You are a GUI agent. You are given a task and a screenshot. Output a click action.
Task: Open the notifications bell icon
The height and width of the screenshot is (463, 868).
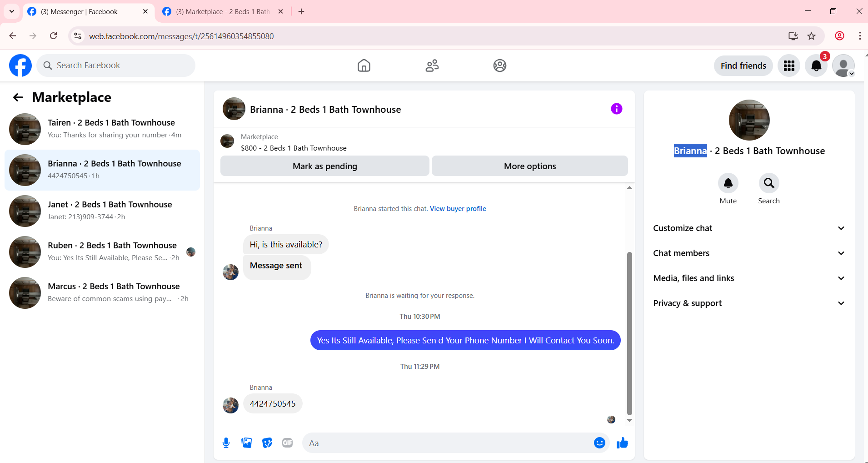(x=816, y=65)
